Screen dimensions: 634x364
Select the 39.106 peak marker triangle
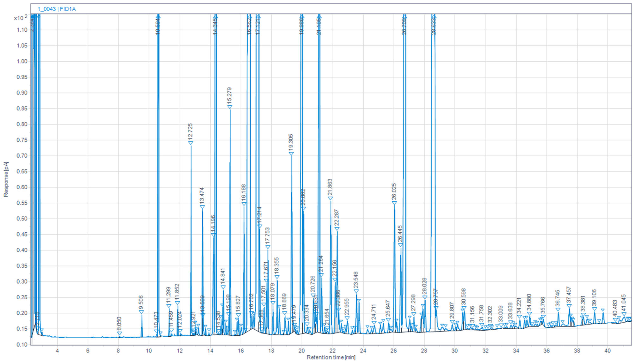click(594, 309)
